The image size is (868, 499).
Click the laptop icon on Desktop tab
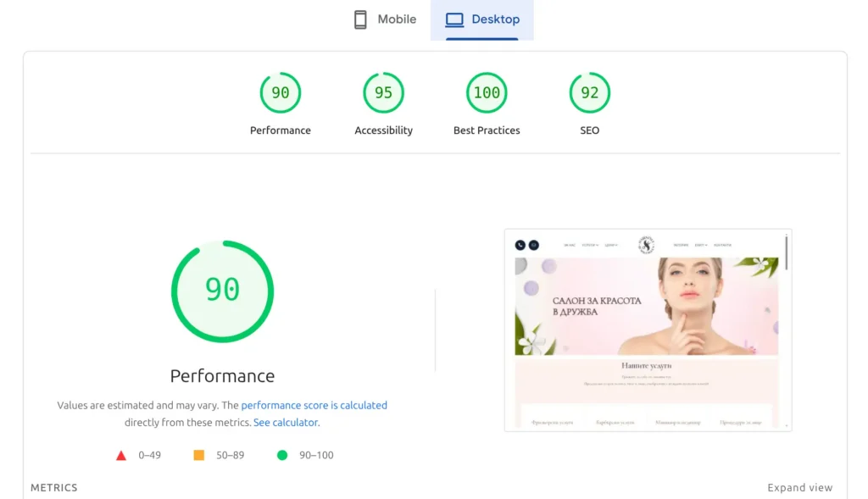(454, 20)
